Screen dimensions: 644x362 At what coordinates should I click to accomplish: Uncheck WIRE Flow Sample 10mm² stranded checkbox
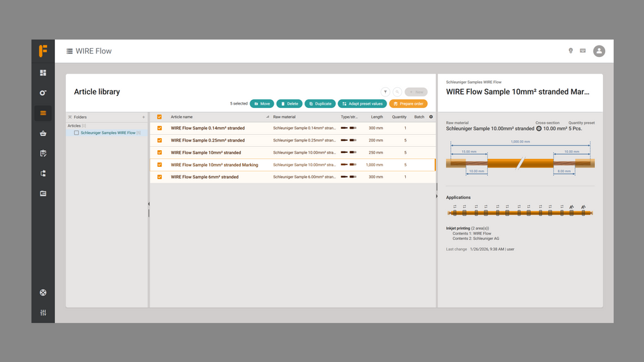pos(160,153)
